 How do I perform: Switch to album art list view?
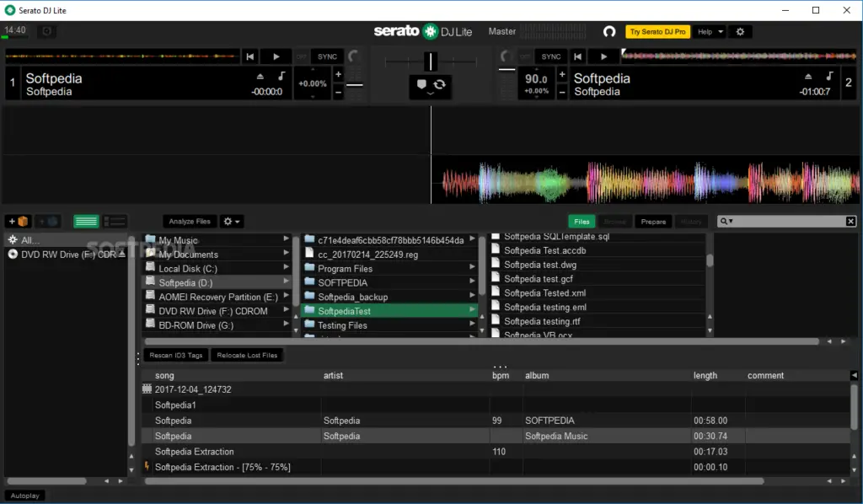pyautogui.click(x=115, y=221)
